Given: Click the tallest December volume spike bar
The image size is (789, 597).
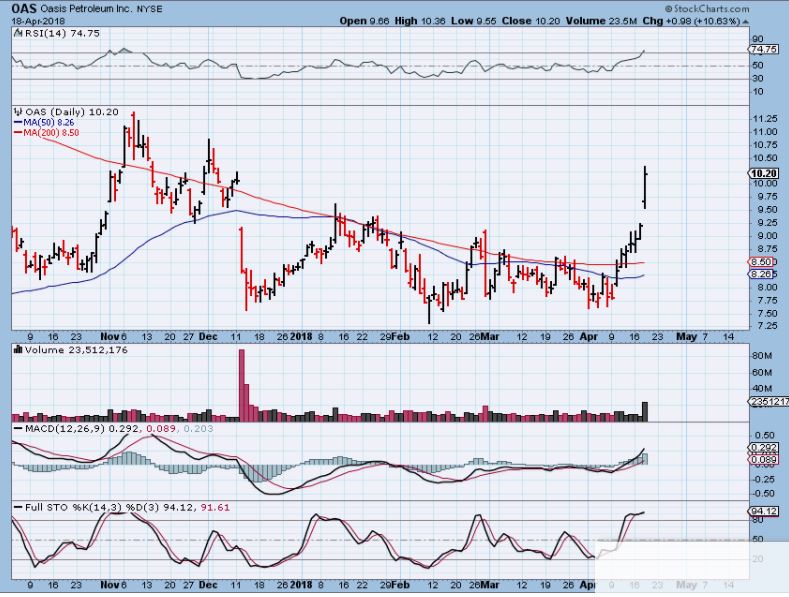Looking at the screenshot, I should pyautogui.click(x=242, y=385).
